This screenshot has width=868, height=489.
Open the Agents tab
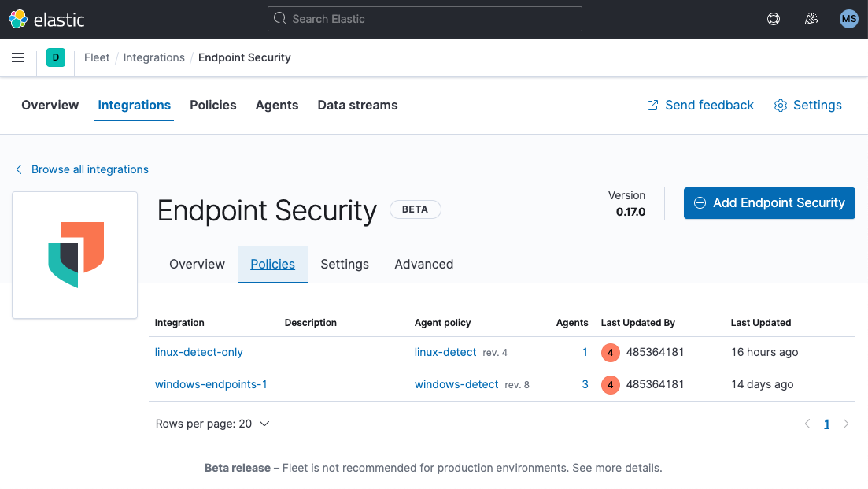tap(277, 106)
